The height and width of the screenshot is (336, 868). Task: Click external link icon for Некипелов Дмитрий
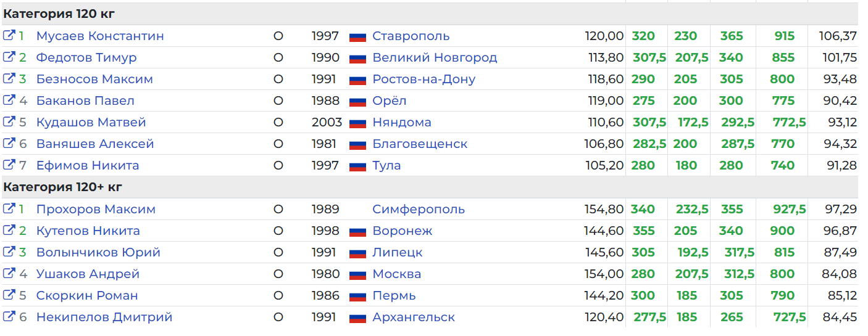[x=9, y=317]
